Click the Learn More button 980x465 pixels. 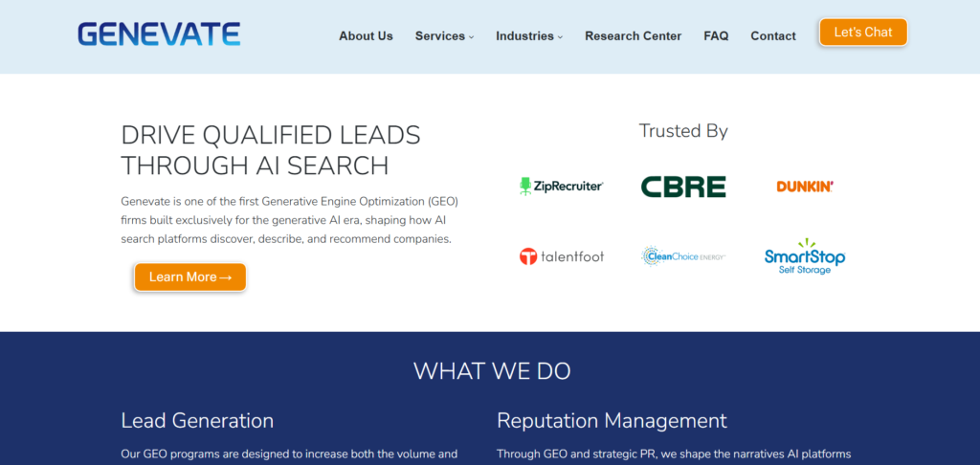click(190, 277)
